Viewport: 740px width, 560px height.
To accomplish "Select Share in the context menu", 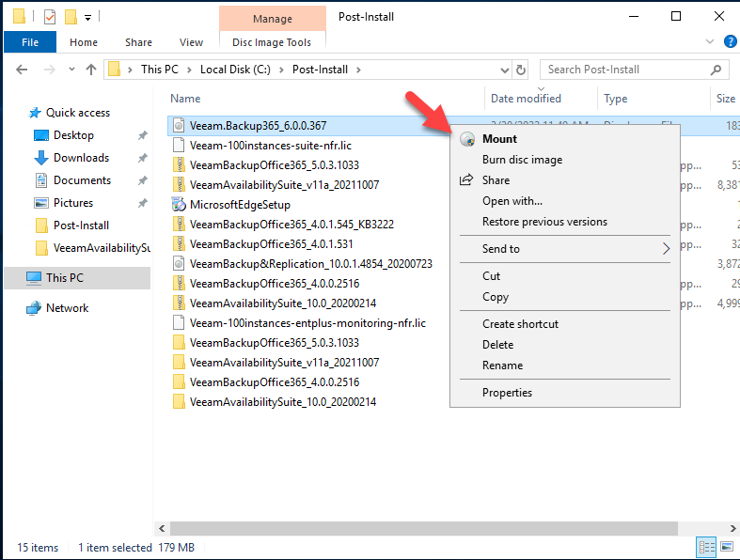I will (564, 180).
